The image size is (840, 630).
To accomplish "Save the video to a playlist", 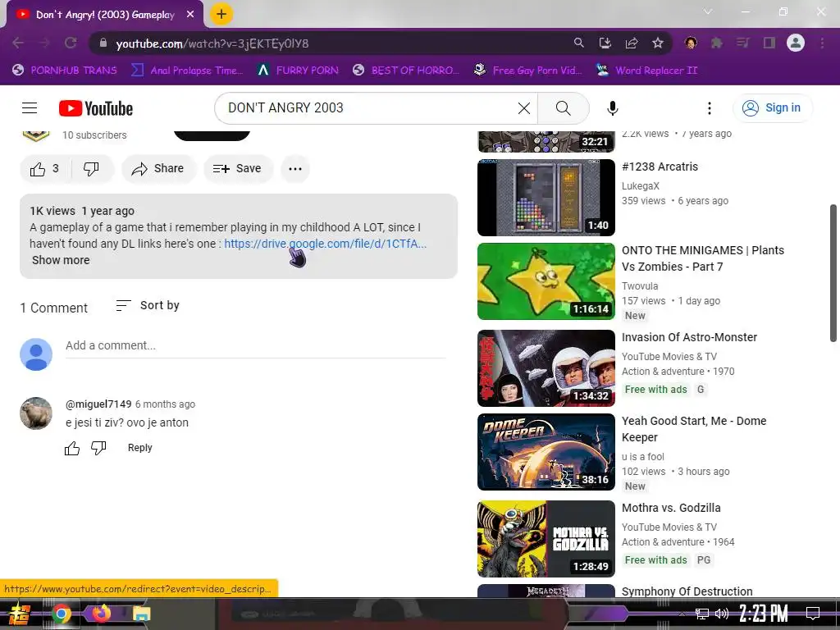I will pos(238,169).
